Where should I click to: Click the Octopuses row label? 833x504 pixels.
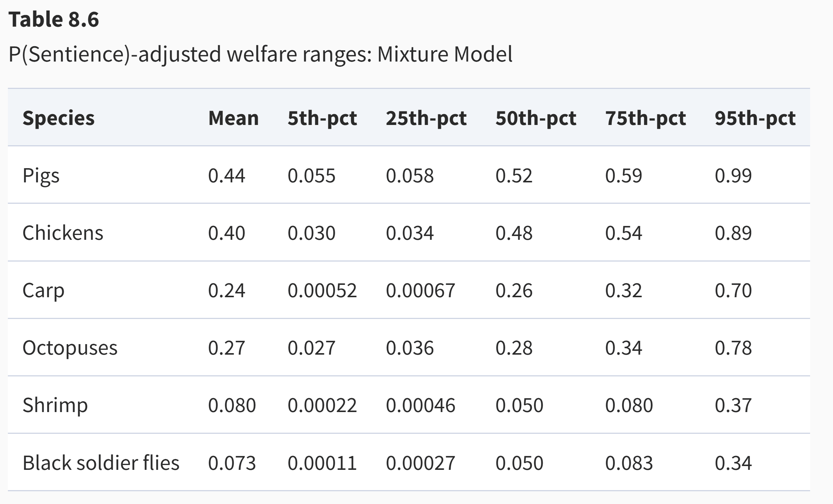coord(70,348)
